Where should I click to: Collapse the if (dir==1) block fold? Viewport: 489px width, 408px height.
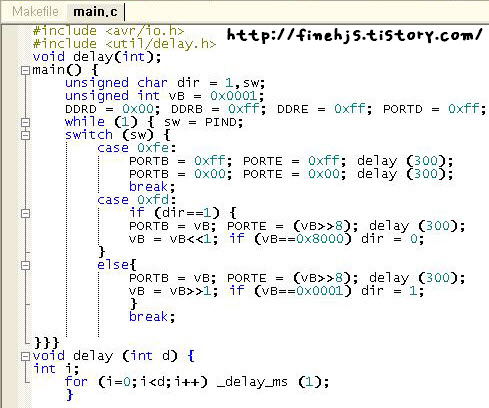tap(25, 213)
